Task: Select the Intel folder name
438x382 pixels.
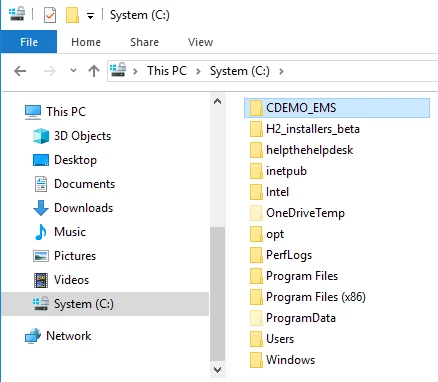Action: click(x=277, y=192)
